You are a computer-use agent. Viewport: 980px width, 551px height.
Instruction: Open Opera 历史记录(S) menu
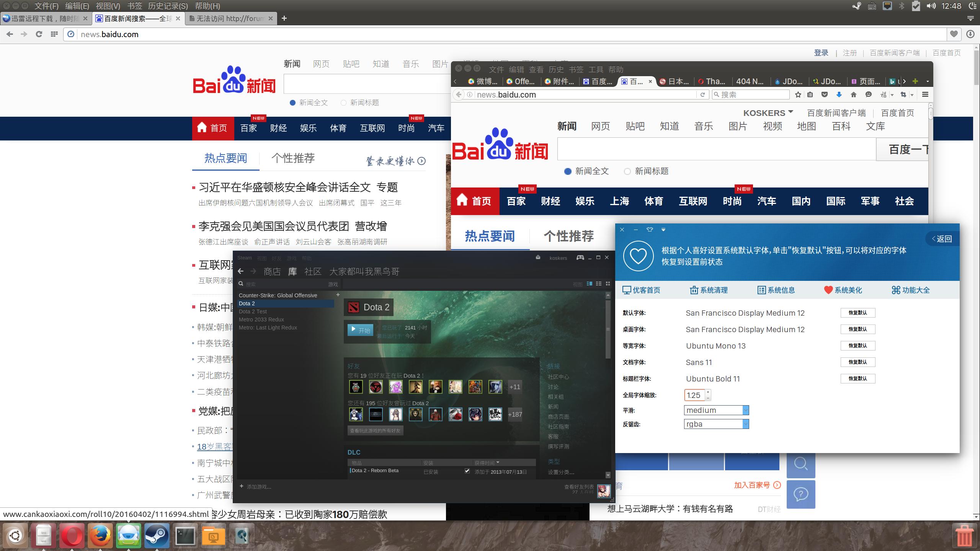[x=168, y=6]
